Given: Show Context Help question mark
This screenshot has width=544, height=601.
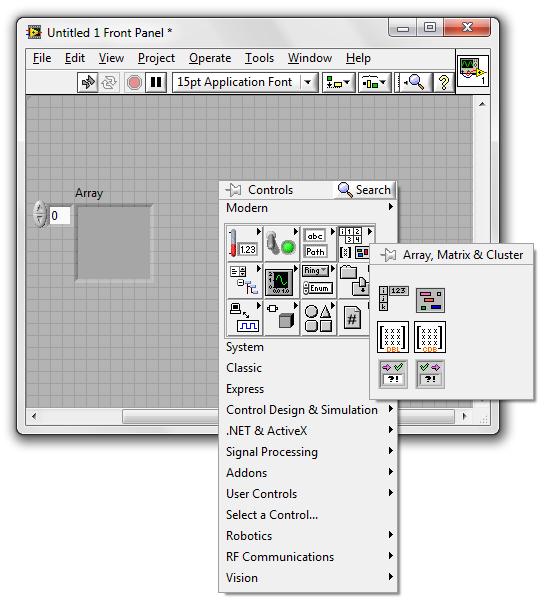Looking at the screenshot, I should (444, 82).
